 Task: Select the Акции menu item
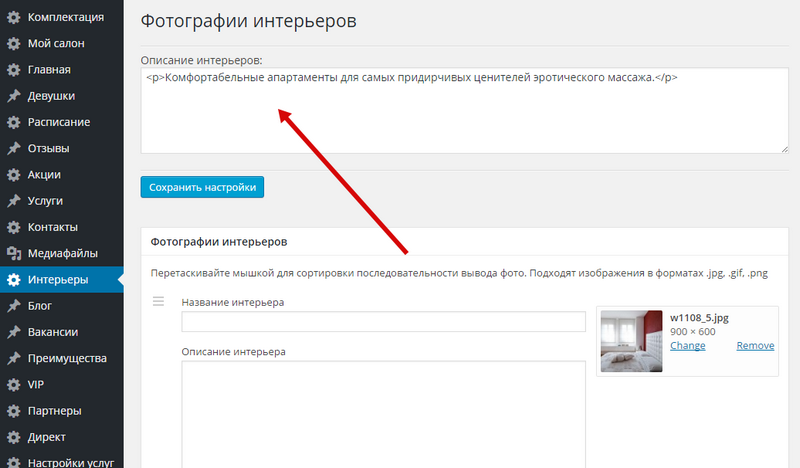point(62,175)
